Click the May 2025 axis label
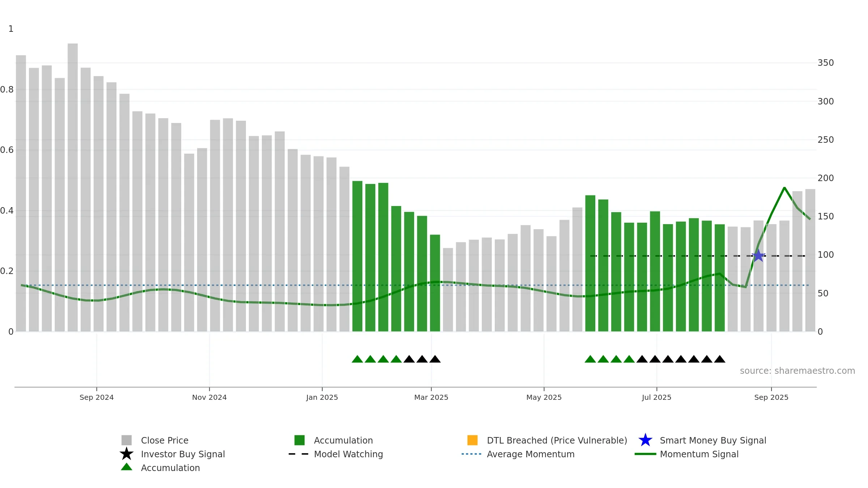Screen dimensions: 868x488 click(544, 397)
